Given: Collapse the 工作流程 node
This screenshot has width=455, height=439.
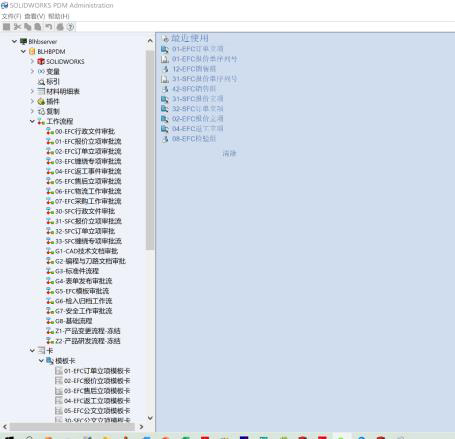Looking at the screenshot, I should [32, 121].
